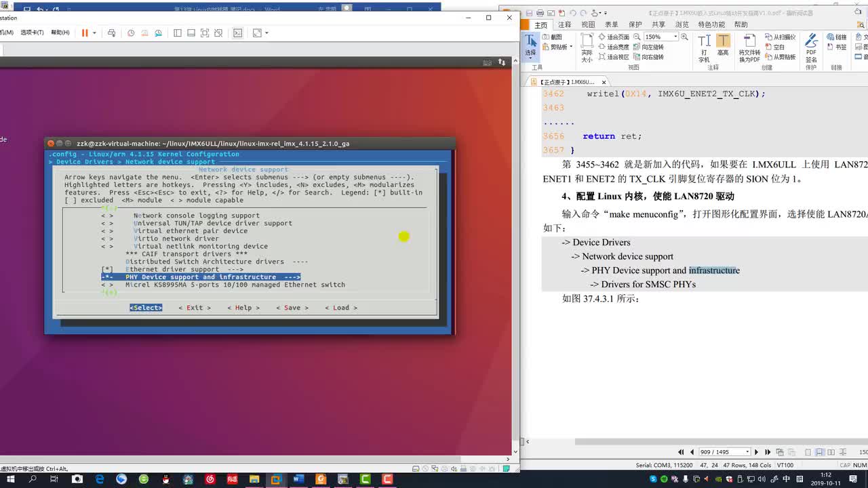Toggle Network console logging support option
The height and width of the screenshot is (488, 868).
click(180, 216)
